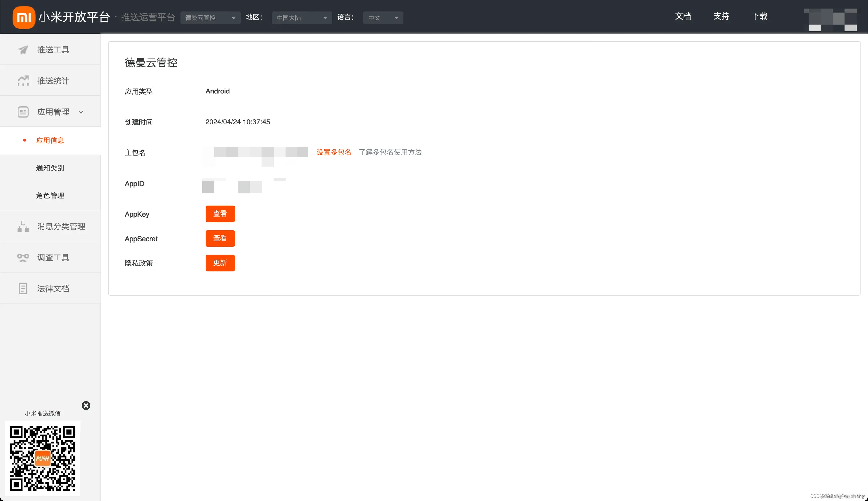The width and height of the screenshot is (868, 501).
Task: Click 更新 button for 隐私政策
Action: click(220, 263)
